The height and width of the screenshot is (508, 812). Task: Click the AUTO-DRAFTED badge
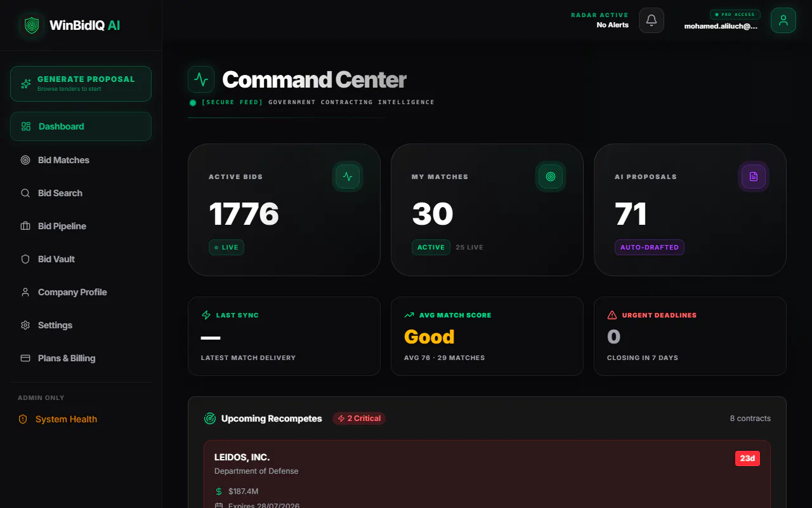[x=649, y=247]
